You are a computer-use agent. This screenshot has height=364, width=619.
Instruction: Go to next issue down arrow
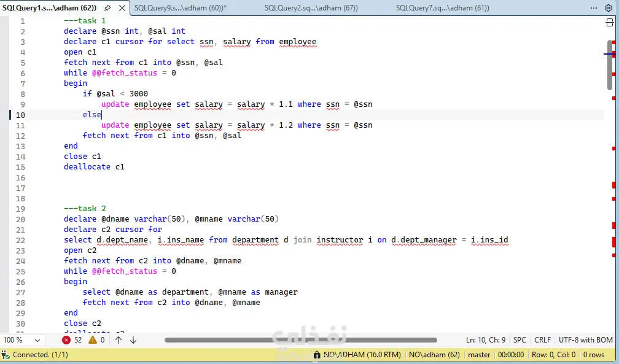133,340
